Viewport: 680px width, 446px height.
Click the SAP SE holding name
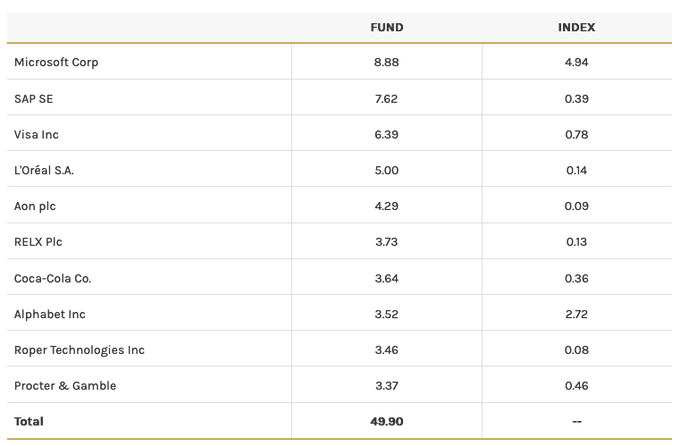[33, 98]
